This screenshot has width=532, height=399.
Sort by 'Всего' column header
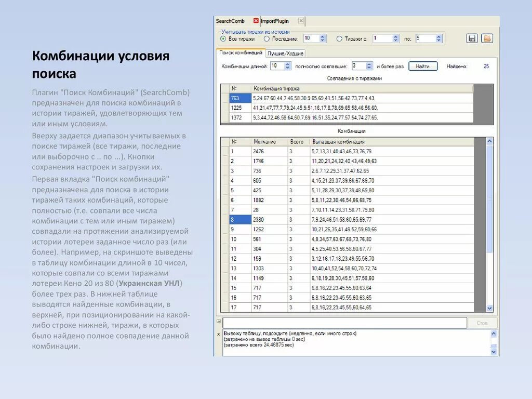299,142
